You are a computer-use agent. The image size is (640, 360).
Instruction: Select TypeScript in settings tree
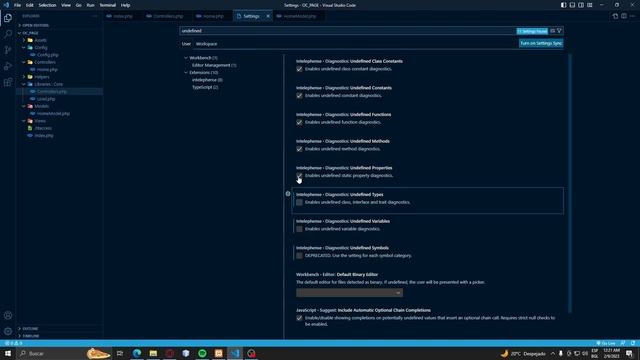click(x=205, y=87)
